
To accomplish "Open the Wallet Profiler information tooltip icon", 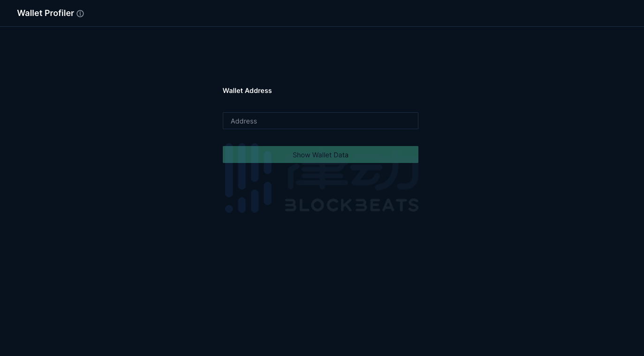I will (80, 14).
